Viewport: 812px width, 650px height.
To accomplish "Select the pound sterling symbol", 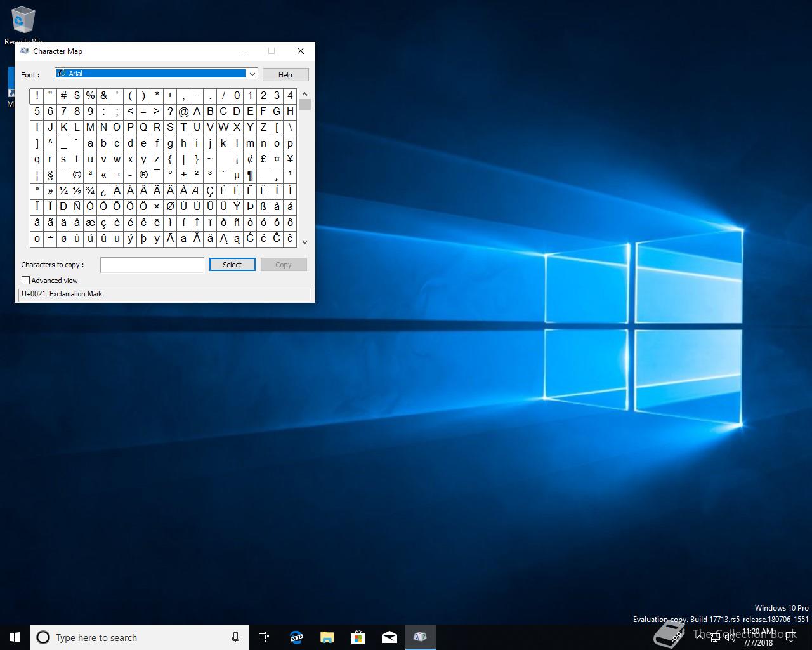I will (x=263, y=159).
